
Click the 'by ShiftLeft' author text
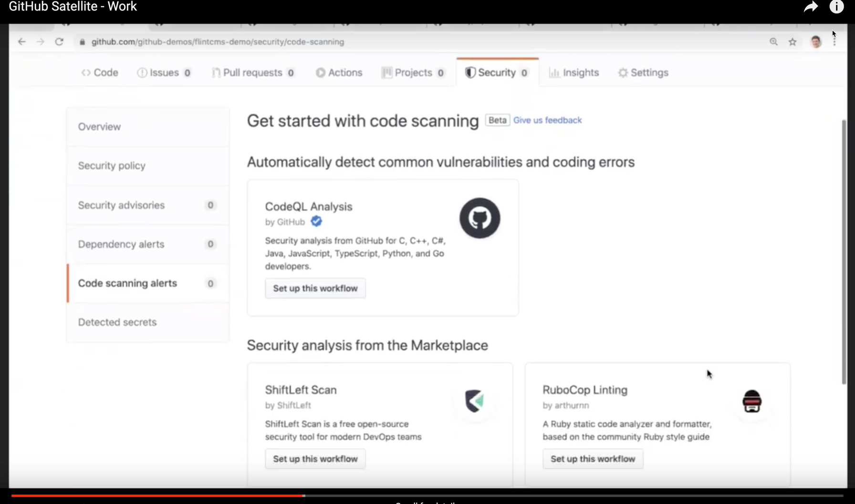(x=288, y=405)
